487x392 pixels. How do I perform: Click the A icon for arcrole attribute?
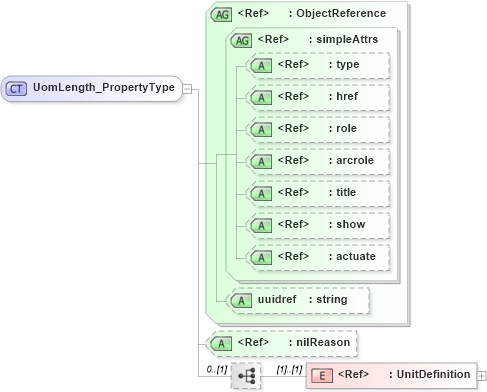point(261,161)
